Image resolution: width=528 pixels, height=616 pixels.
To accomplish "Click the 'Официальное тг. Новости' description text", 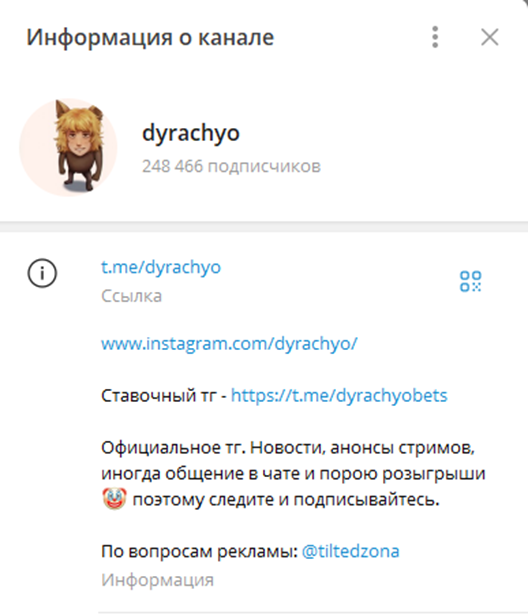I will pos(212,447).
